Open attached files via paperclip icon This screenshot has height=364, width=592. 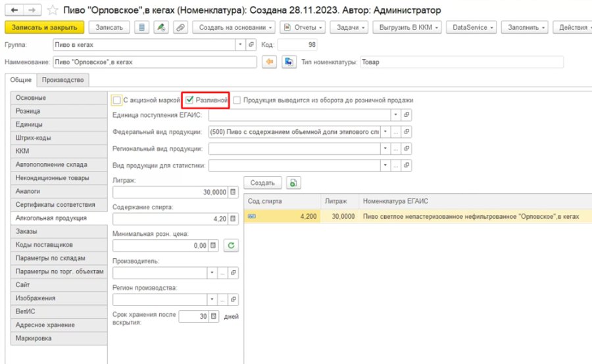click(180, 28)
